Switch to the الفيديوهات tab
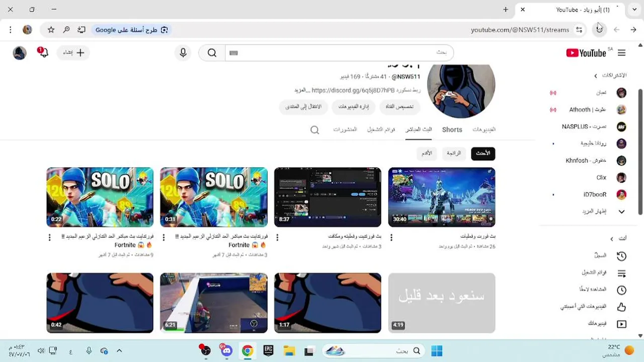The height and width of the screenshot is (362, 644). 484,130
